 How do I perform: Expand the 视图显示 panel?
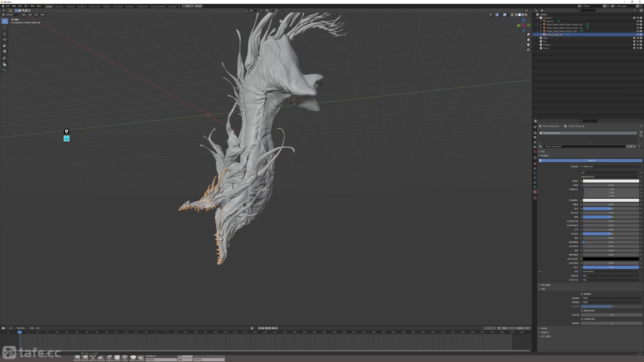[x=545, y=332]
